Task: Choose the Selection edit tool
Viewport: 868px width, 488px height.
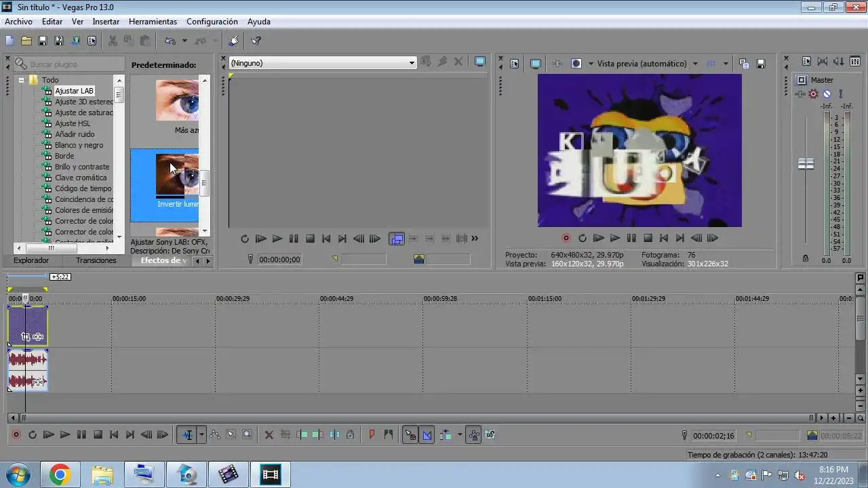Action: (x=231, y=435)
